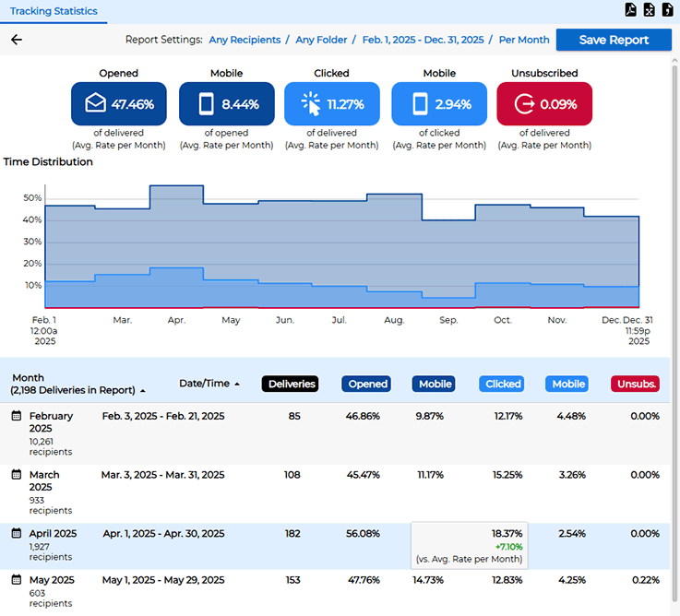
Task: Open the Per Month interval setting
Action: point(523,40)
